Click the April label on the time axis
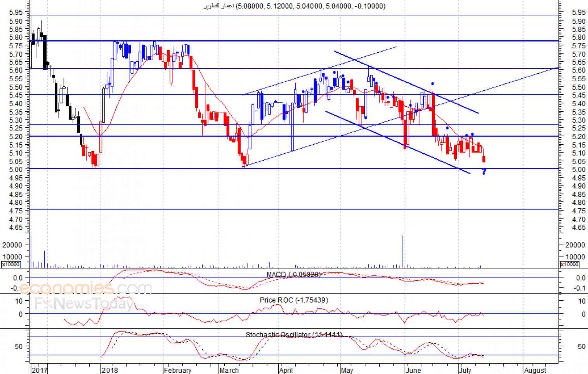The height and width of the screenshot is (374, 588). point(286,370)
